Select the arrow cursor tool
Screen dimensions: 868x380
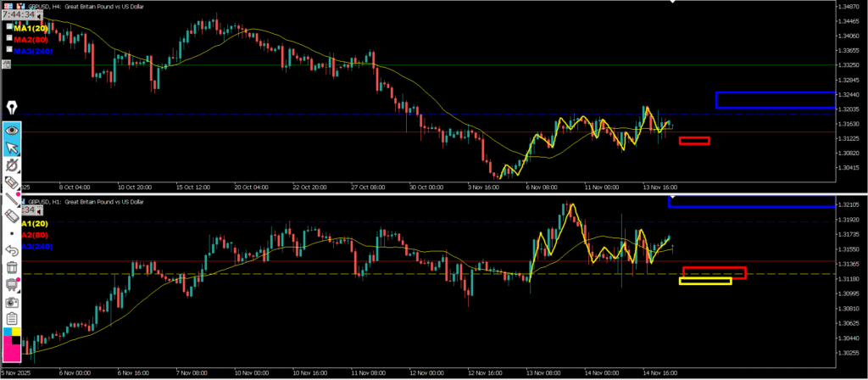coord(13,149)
